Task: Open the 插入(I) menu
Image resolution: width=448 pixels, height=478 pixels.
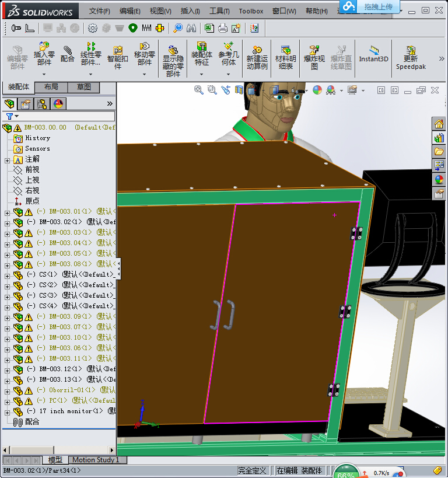Action: pyautogui.click(x=190, y=11)
